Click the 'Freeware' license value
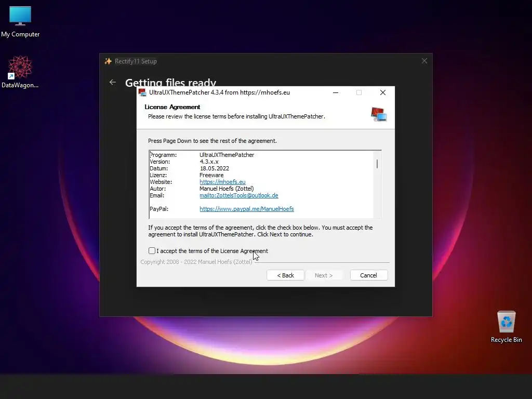532x399 pixels. tap(211, 175)
